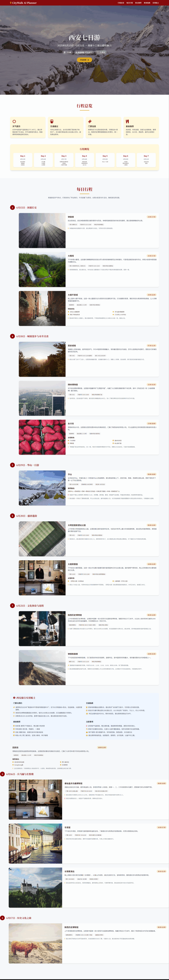Click the number 1 circle badge for 6月15日
The height and width of the screenshot is (980, 169).
(13, 208)
